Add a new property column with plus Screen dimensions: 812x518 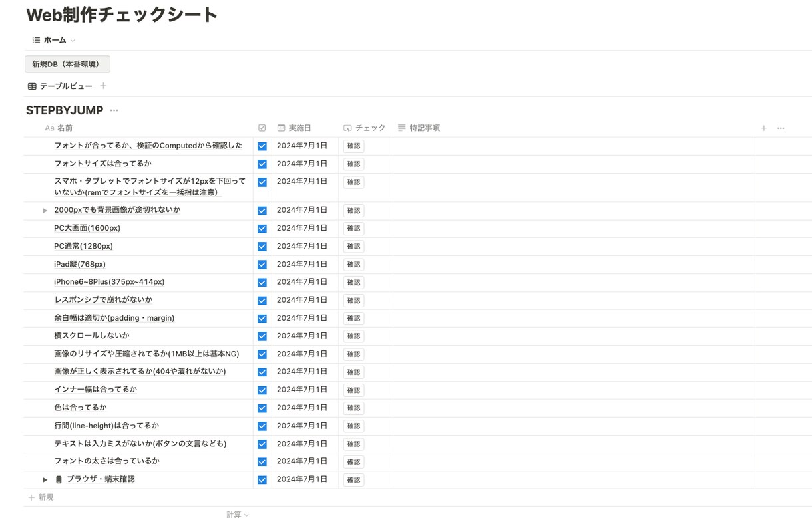point(764,128)
